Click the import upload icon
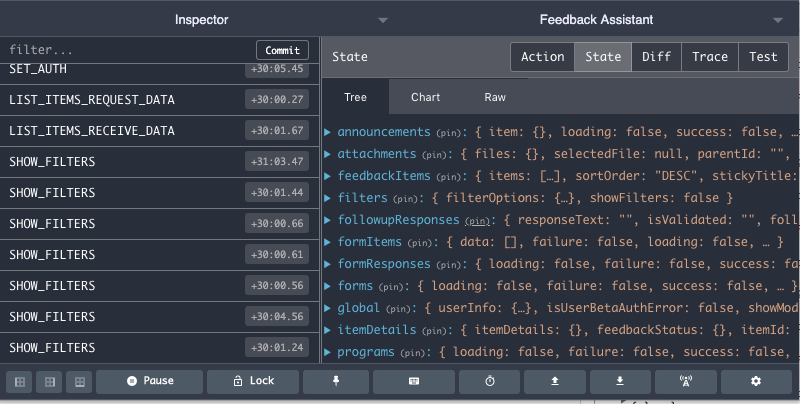The width and height of the screenshot is (800, 404). coord(555,382)
